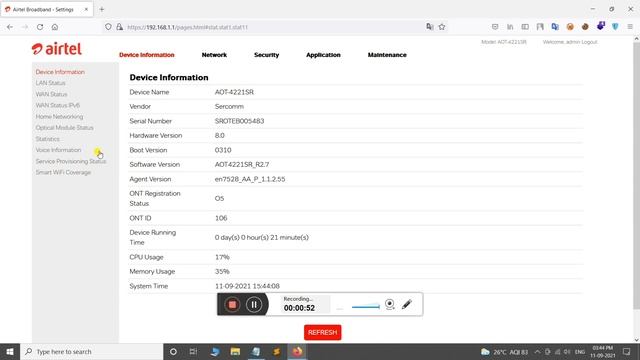Open a new browser tab with plus
The image size is (640, 360).
[102, 9]
